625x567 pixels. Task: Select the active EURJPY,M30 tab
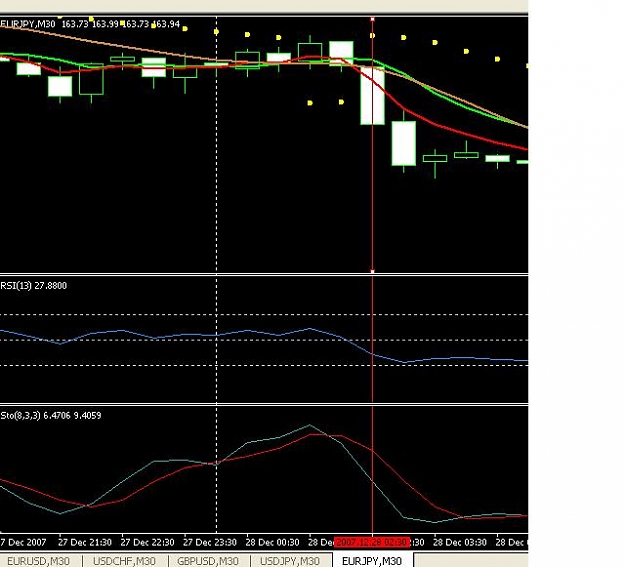(x=371, y=561)
